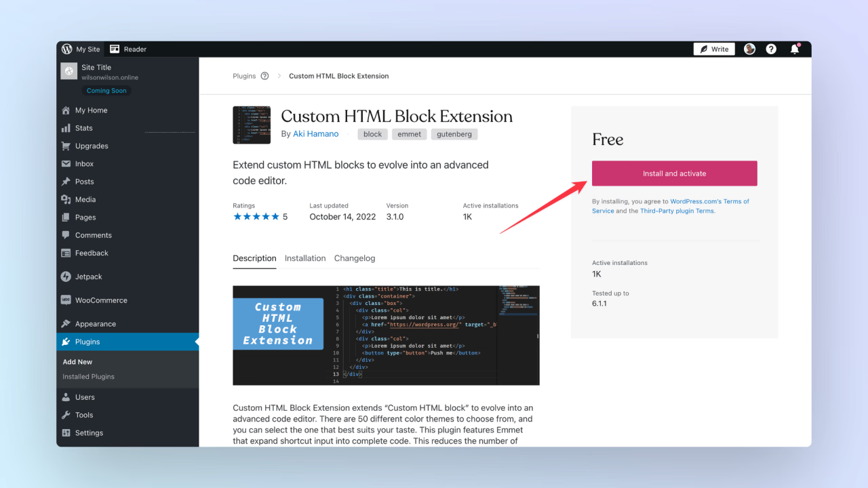Viewport: 868px width, 488px height.
Task: Select the My Home sidebar label
Action: [x=91, y=110]
